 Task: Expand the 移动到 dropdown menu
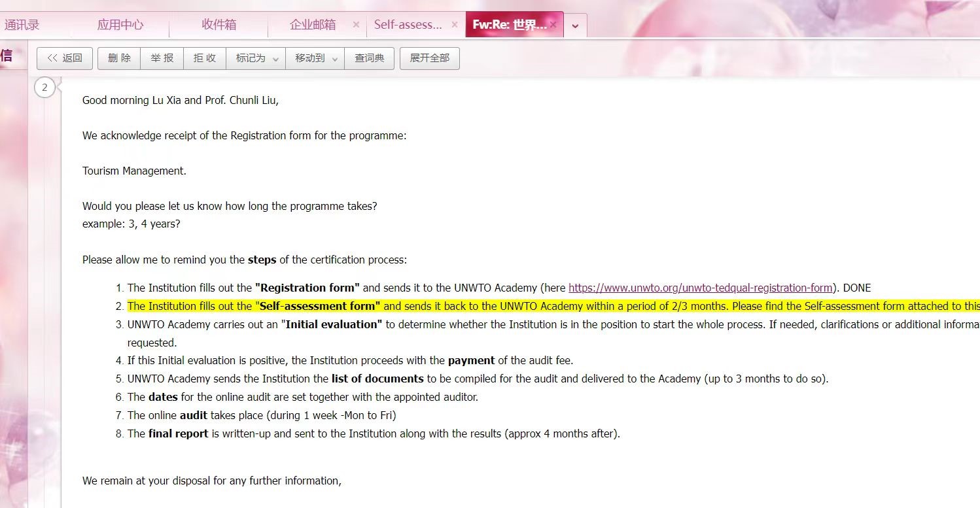[x=315, y=58]
